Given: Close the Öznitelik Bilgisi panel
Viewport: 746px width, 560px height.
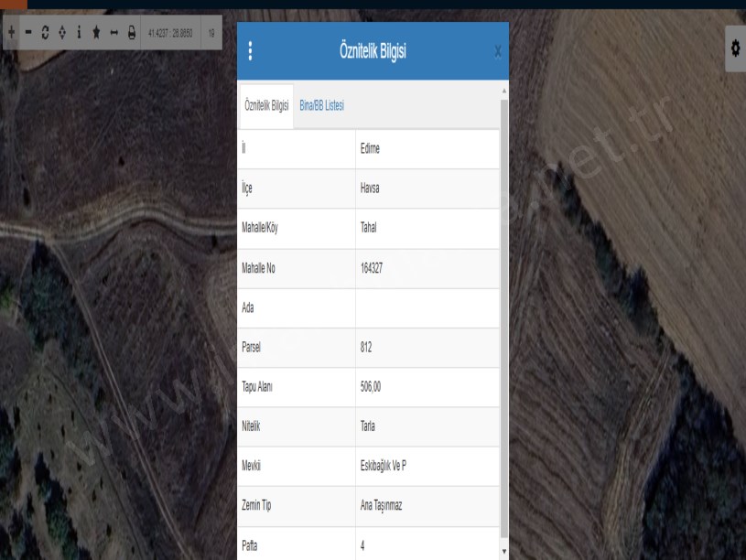Looking at the screenshot, I should pyautogui.click(x=497, y=52).
